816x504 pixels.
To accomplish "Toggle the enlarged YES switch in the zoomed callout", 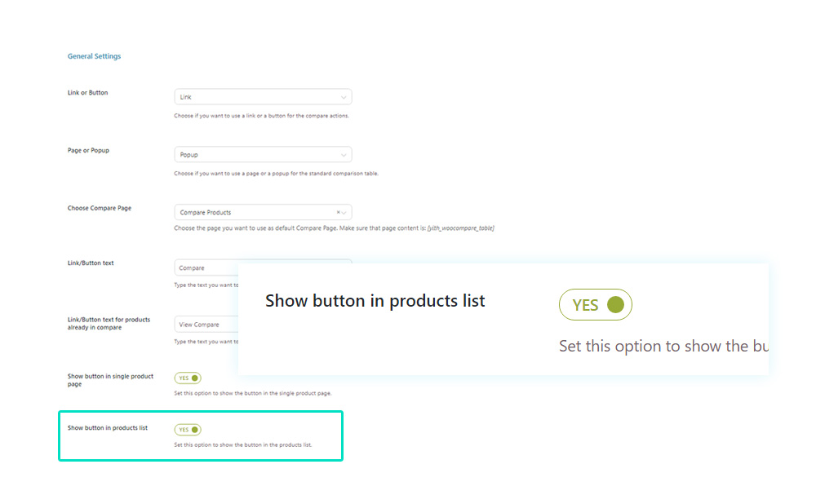I will (596, 305).
